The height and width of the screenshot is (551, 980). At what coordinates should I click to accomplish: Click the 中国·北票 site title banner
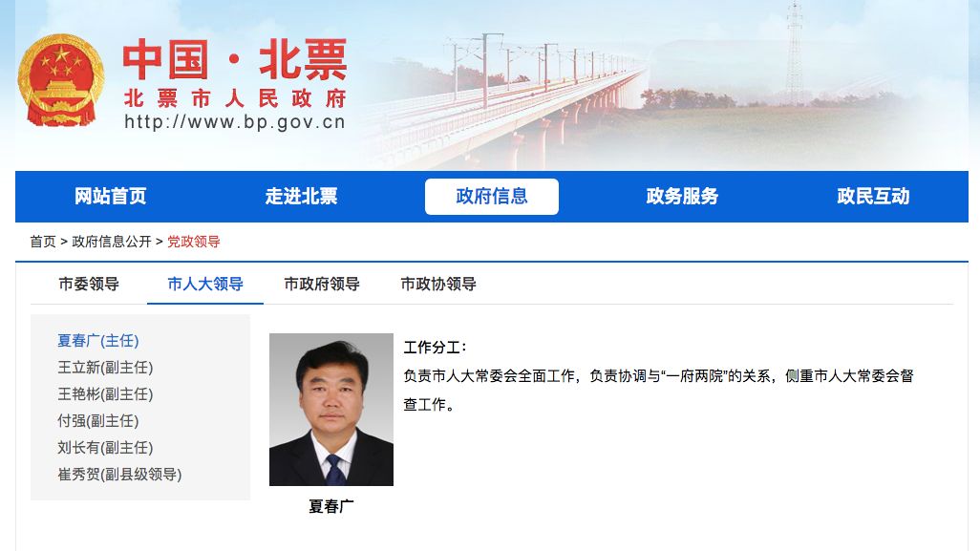(234, 83)
